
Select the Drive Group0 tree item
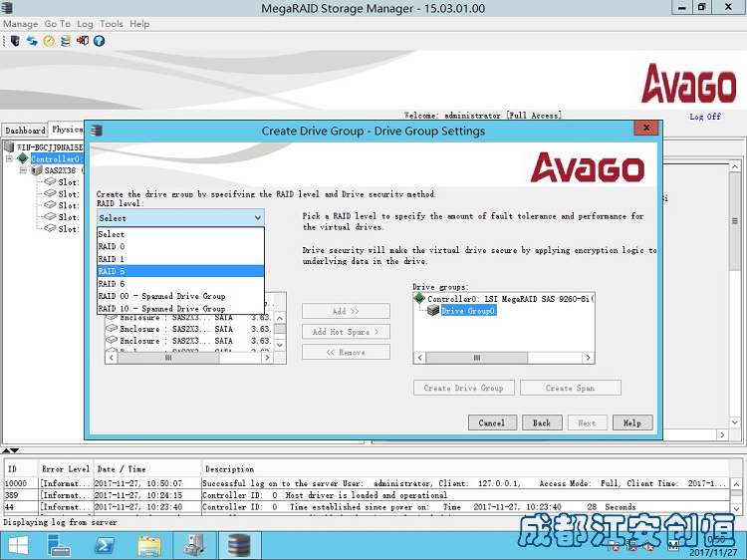click(468, 311)
